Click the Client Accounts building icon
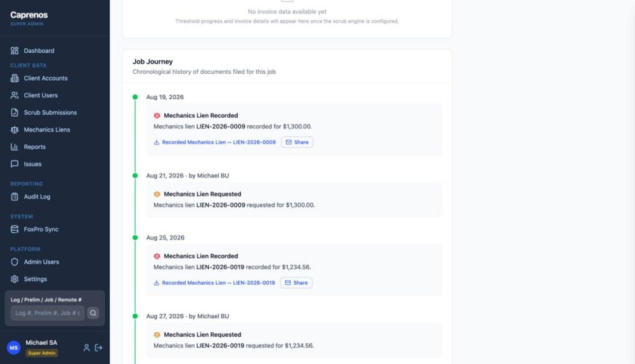Viewport: 635px width, 364px height. pyautogui.click(x=15, y=78)
